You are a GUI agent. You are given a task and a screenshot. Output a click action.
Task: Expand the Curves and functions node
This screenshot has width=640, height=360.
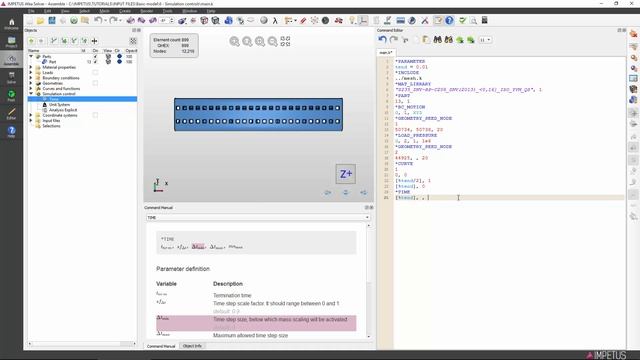click(x=31, y=88)
